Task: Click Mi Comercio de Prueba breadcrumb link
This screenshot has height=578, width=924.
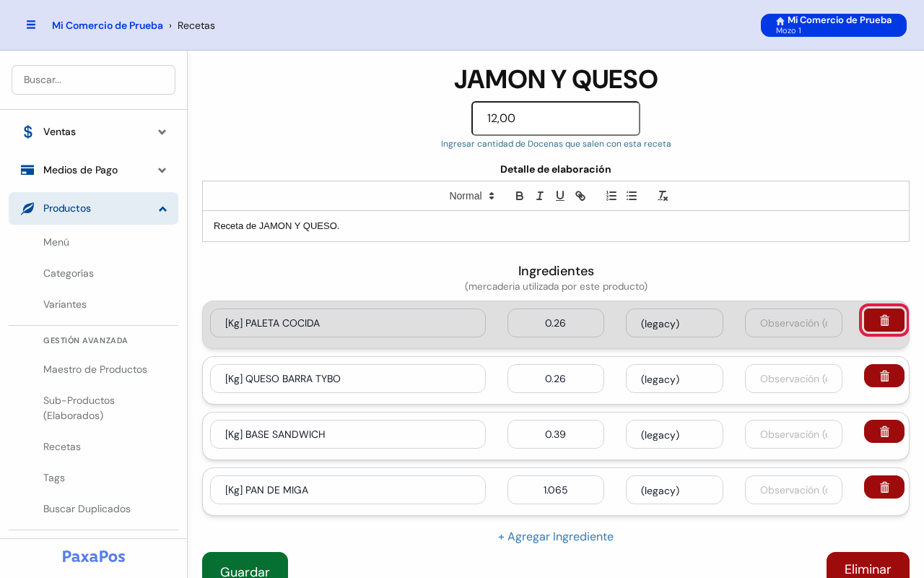Action: (x=108, y=25)
